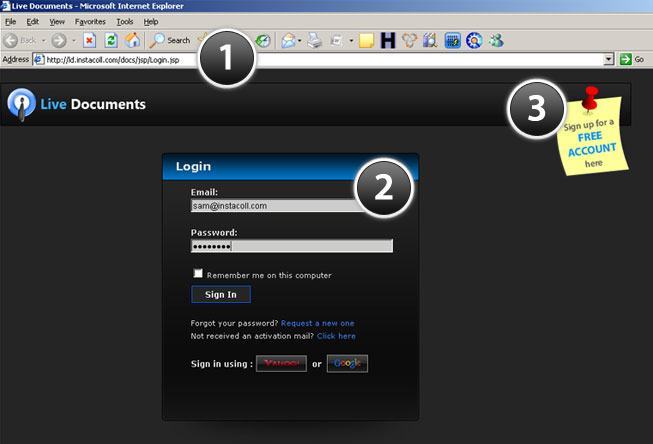The height and width of the screenshot is (444, 653).
Task: Click the yellow note toolbar icon
Action: point(366,40)
